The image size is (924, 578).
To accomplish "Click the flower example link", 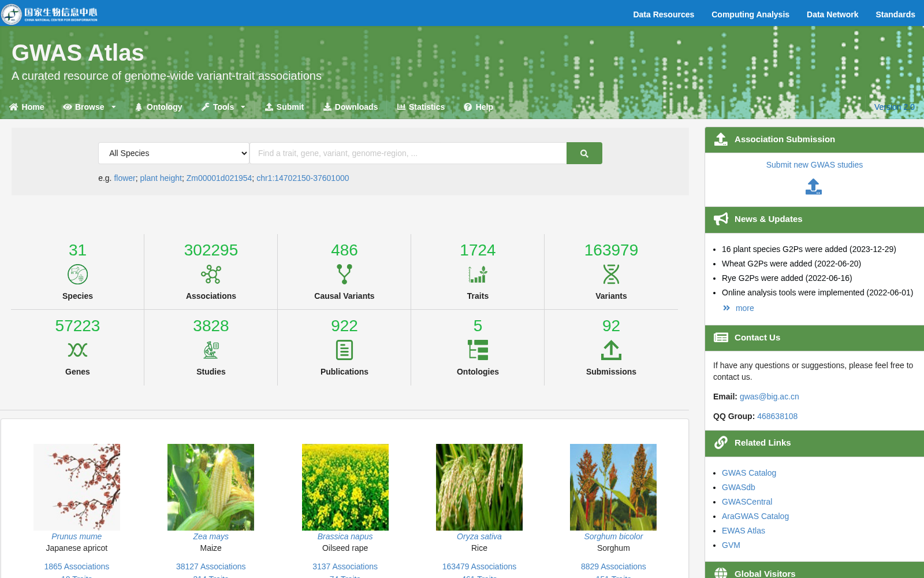I will (125, 178).
